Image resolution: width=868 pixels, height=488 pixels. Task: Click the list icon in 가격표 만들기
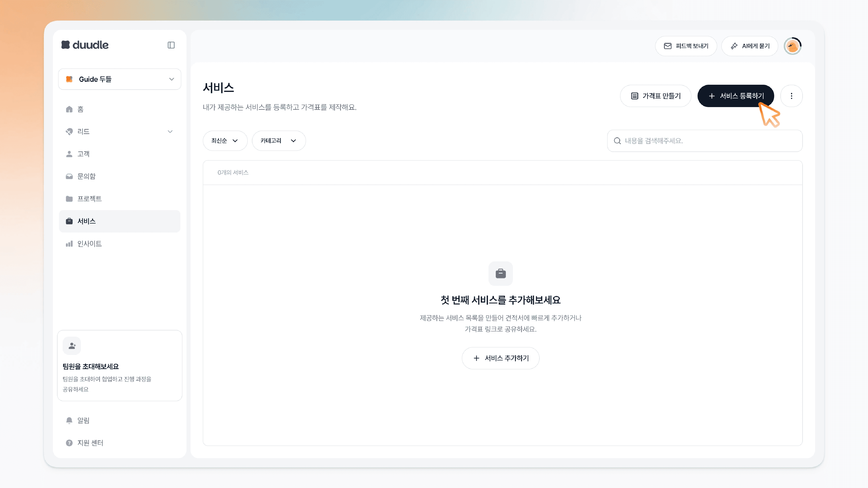click(634, 96)
